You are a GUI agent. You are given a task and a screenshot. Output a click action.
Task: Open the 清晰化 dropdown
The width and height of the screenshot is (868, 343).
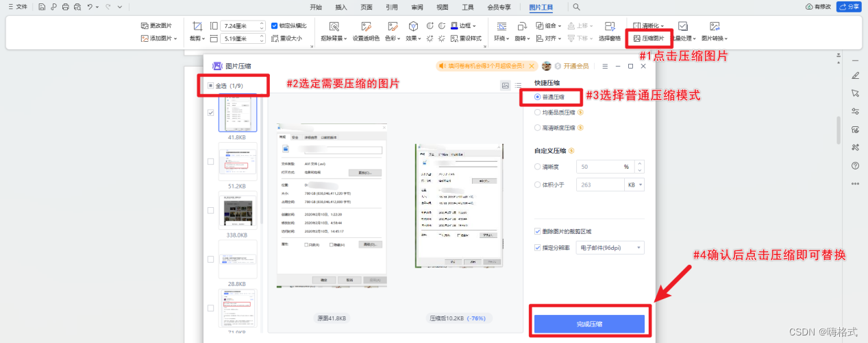point(648,25)
